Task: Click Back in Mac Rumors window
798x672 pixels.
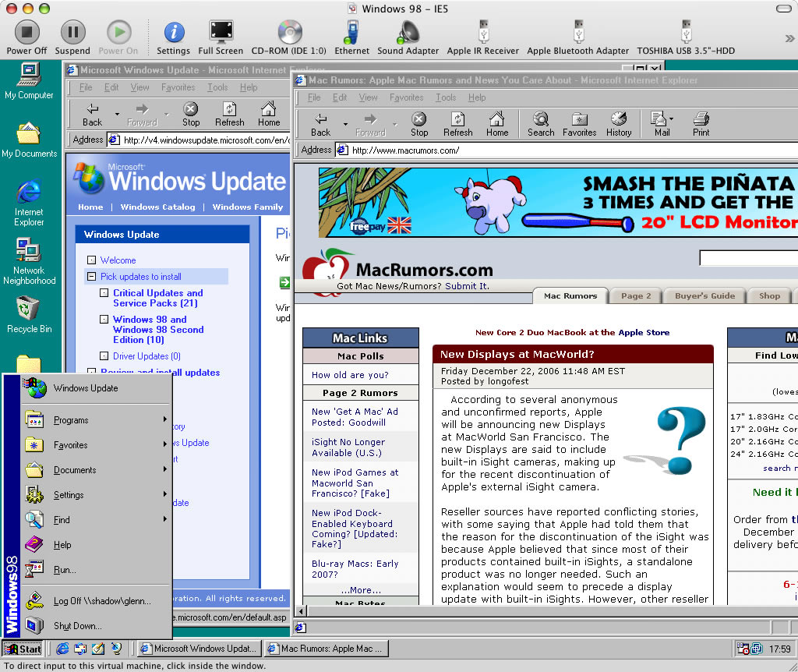Action: pos(320,125)
